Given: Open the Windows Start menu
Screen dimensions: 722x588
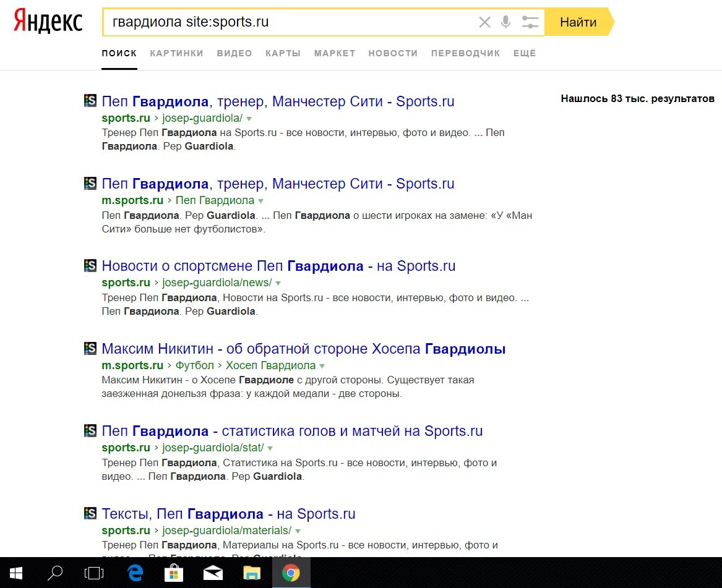Looking at the screenshot, I should click(x=16, y=573).
